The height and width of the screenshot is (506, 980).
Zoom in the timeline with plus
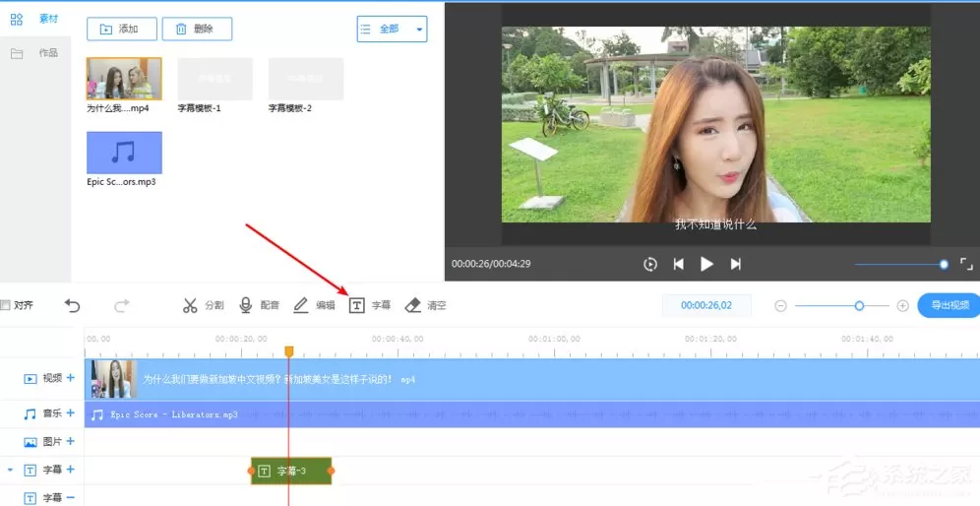(902, 306)
